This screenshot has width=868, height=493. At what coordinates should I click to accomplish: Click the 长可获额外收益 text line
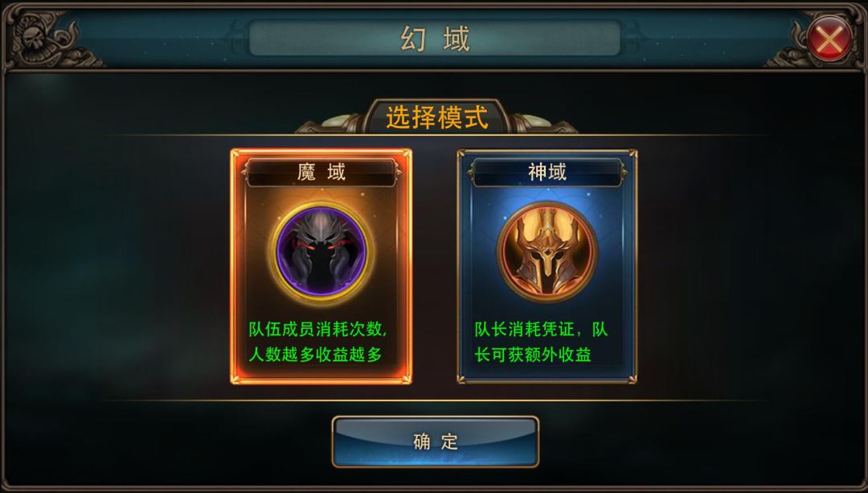point(533,355)
